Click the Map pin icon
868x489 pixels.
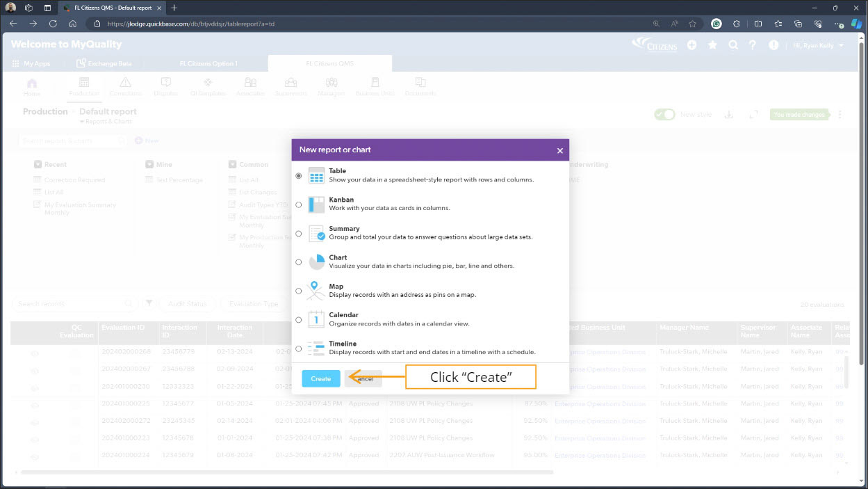coord(316,290)
